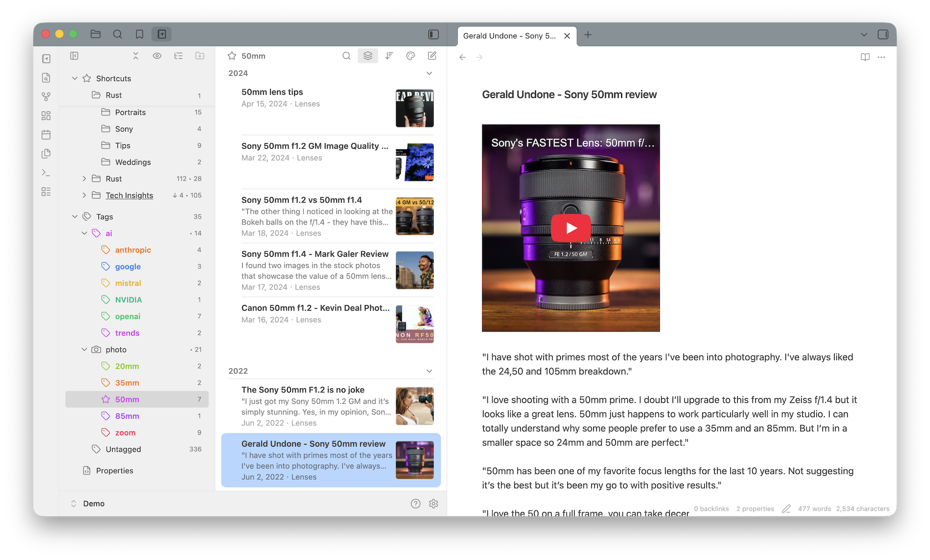Expand the Rust folder with 112 notes
This screenshot has height=560, width=930.
[84, 179]
